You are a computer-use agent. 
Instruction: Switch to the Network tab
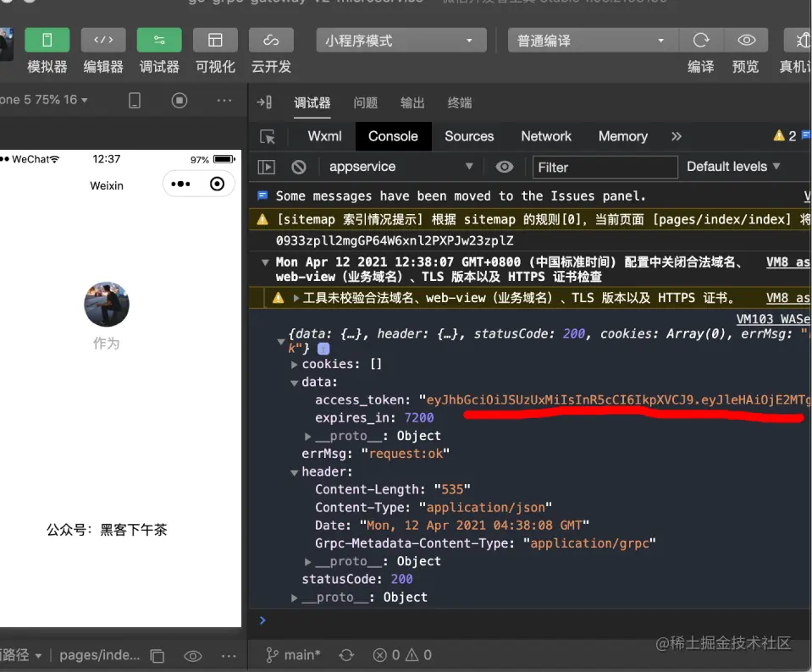546,136
